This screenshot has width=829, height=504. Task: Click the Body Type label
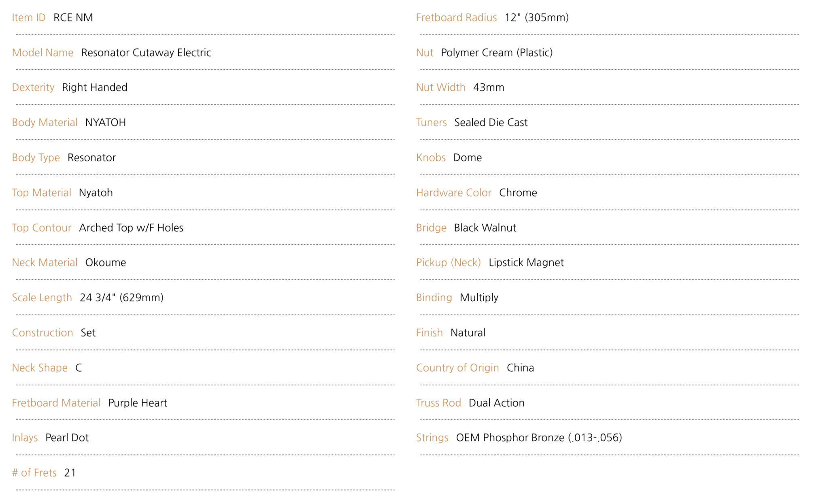[36, 157]
